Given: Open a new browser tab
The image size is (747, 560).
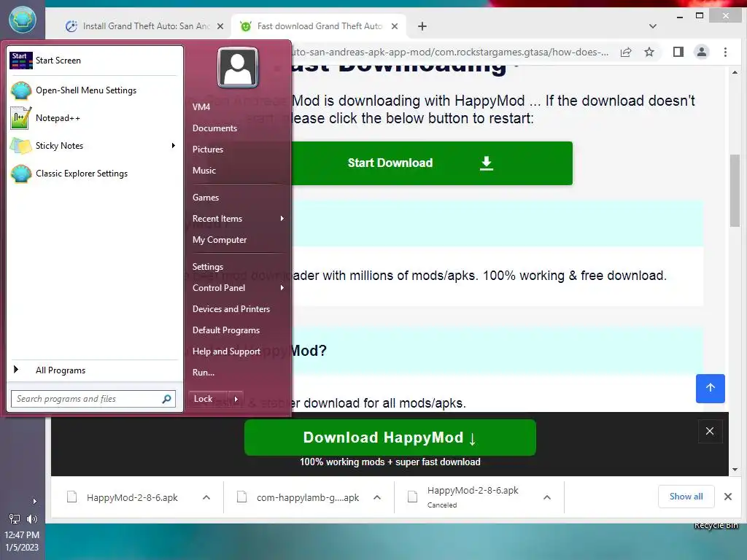Looking at the screenshot, I should (x=422, y=26).
